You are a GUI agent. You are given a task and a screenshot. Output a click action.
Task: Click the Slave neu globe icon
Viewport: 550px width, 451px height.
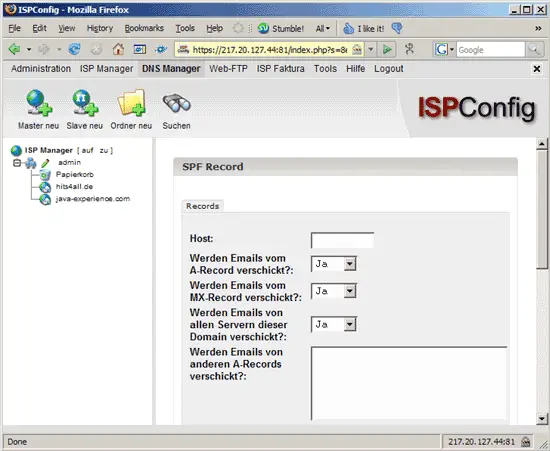(x=85, y=103)
